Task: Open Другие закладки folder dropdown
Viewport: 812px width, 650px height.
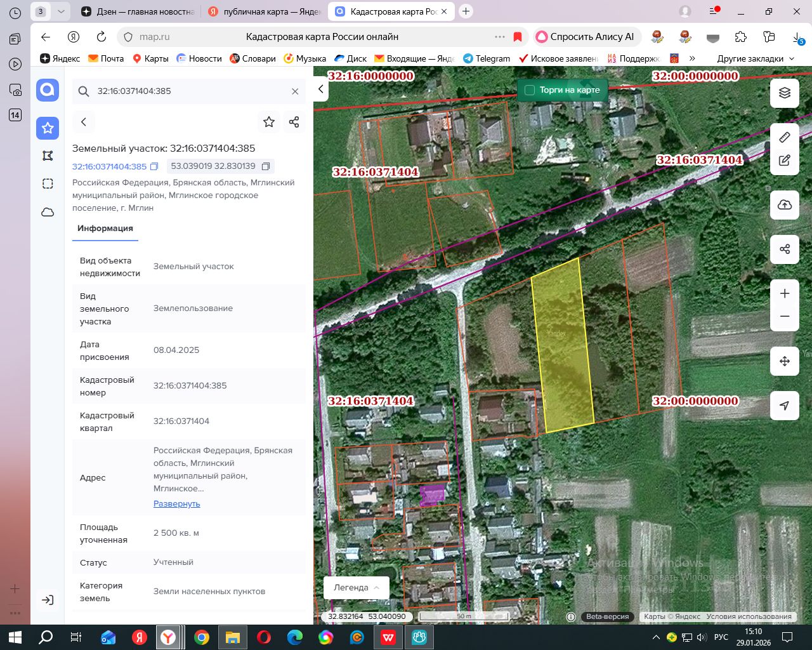Action: [756, 58]
